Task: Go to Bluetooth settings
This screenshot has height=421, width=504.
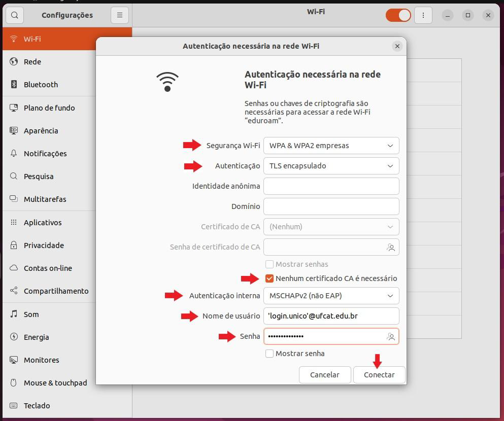Action: pyautogui.click(x=50, y=85)
